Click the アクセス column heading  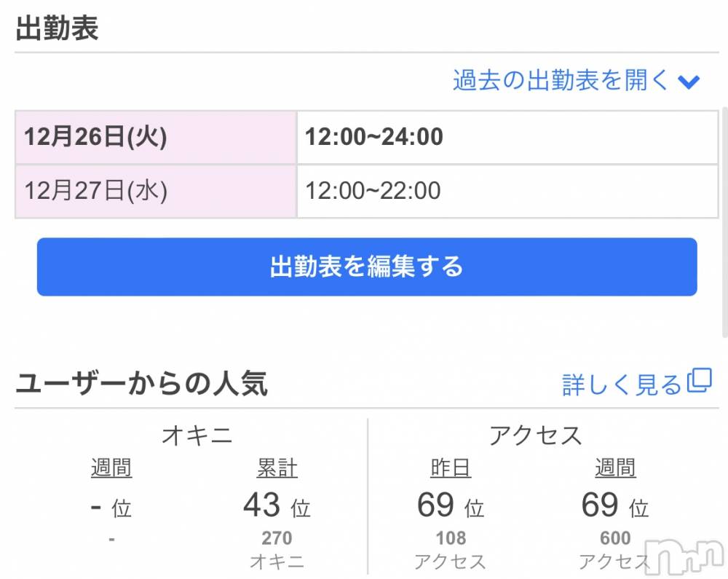point(535,436)
